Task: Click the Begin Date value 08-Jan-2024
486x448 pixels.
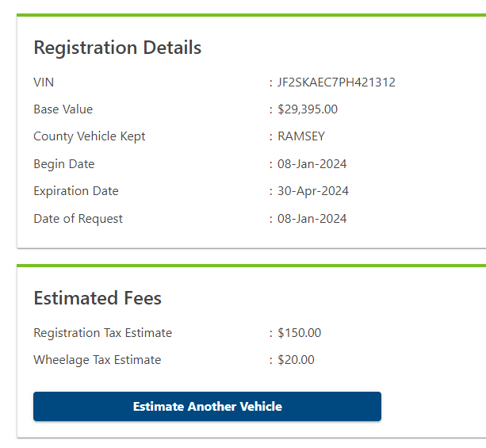Action: coord(312,164)
